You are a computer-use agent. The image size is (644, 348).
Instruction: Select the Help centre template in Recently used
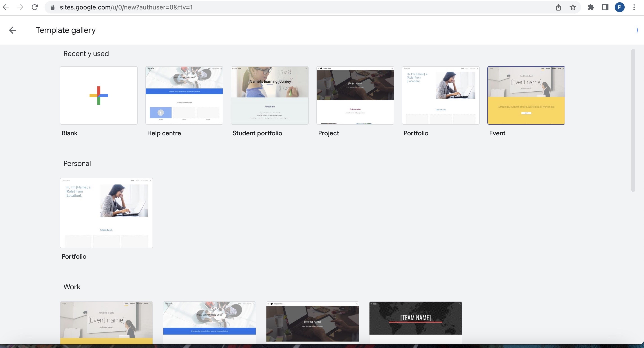(x=184, y=95)
